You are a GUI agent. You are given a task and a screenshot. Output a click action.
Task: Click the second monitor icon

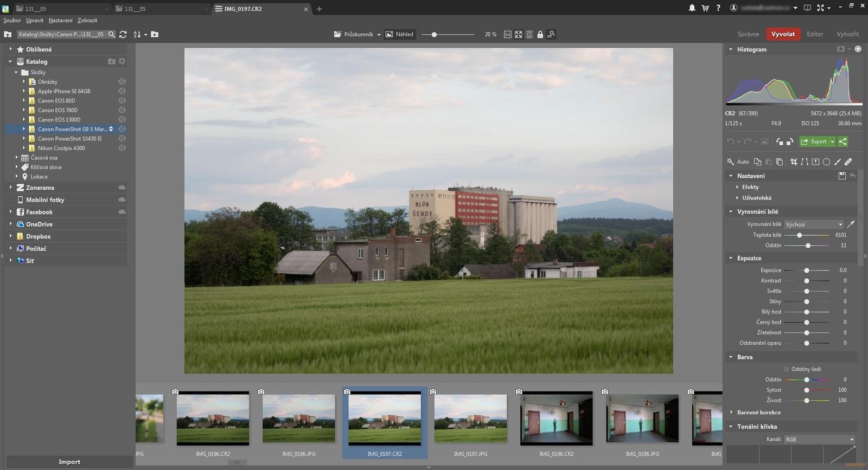click(x=807, y=8)
